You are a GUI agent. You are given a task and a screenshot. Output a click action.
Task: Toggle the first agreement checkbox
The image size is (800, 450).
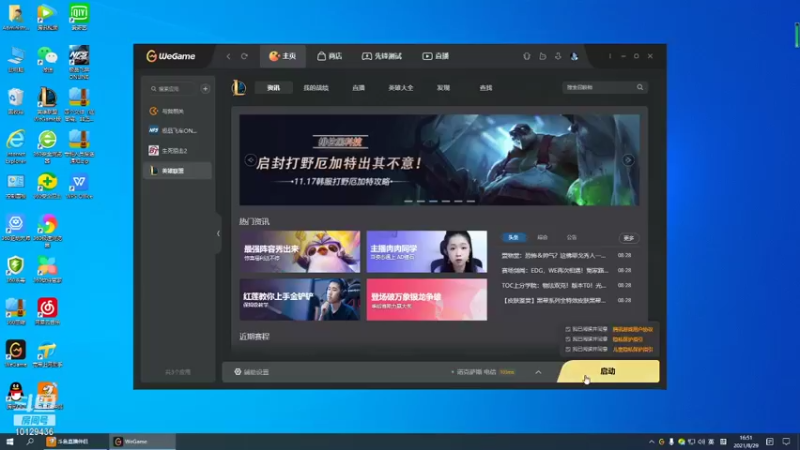point(568,329)
